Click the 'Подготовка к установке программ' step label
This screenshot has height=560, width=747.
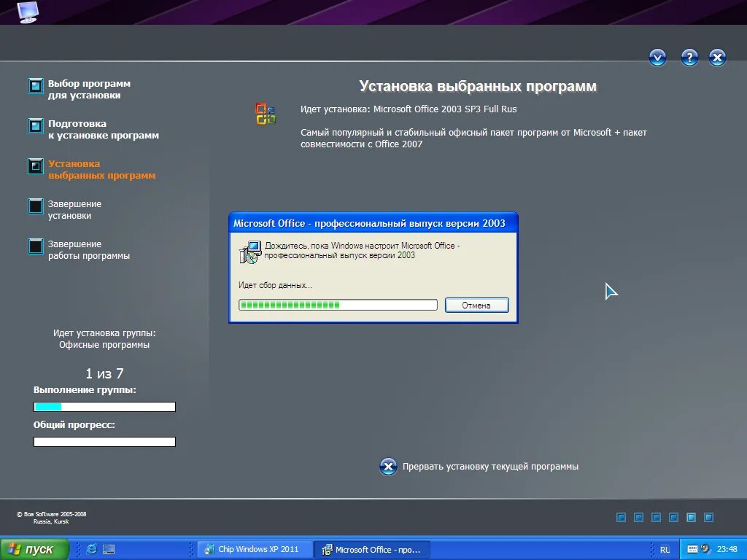point(104,130)
